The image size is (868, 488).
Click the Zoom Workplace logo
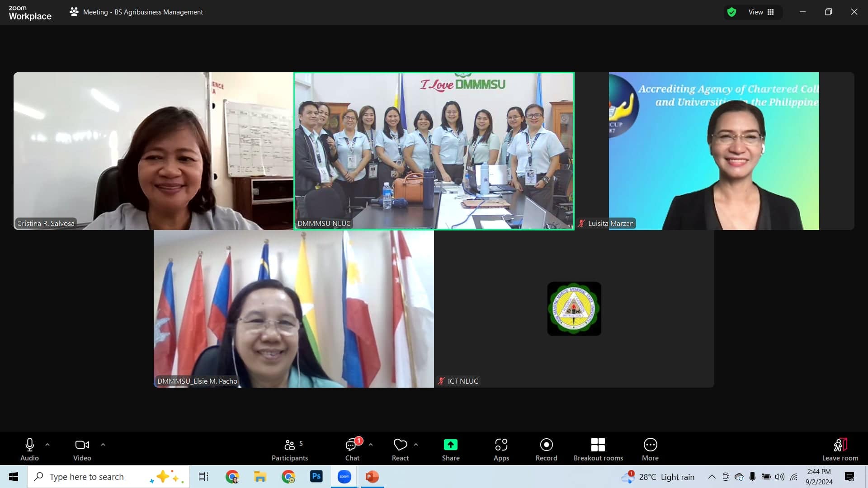tap(30, 13)
